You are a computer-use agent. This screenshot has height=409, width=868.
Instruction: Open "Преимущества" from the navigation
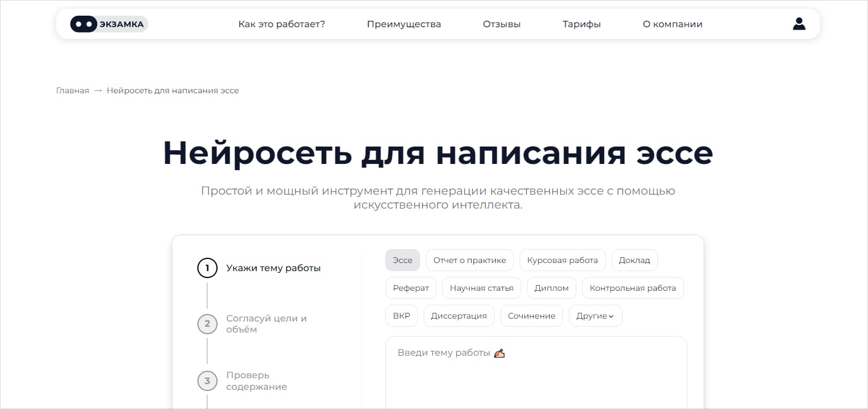(x=403, y=24)
